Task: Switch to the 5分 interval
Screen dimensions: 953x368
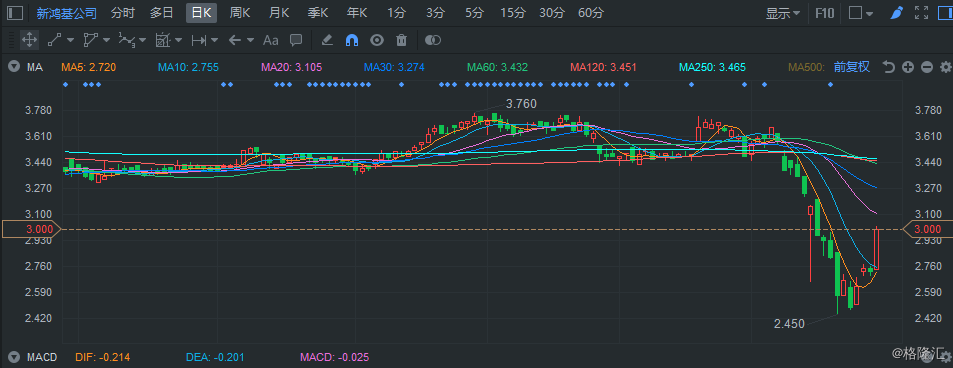Action: pos(474,13)
